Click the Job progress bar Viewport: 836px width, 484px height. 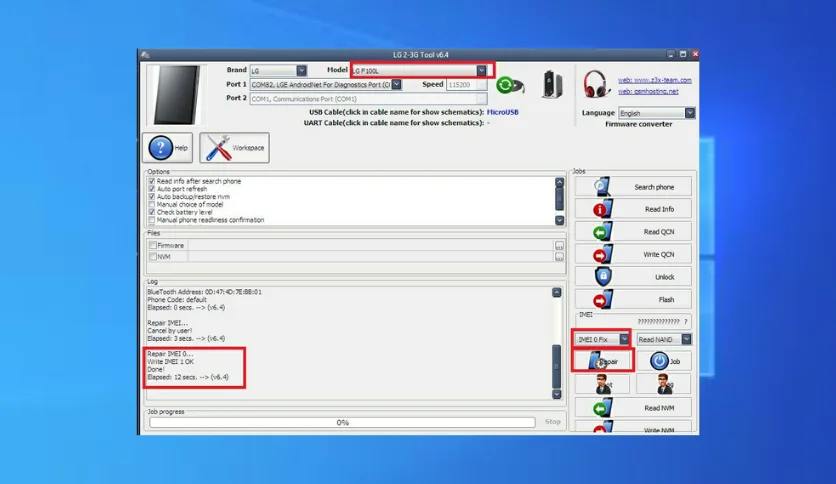342,422
